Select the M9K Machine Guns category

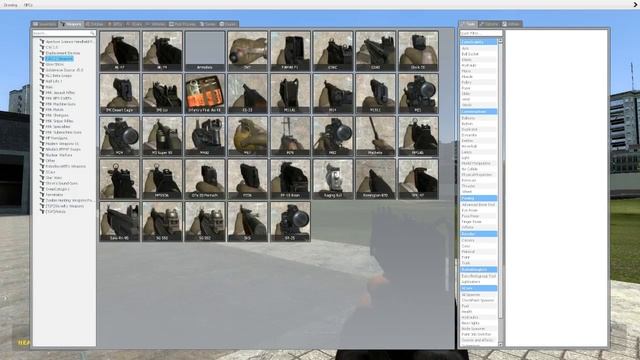[x=60, y=104]
